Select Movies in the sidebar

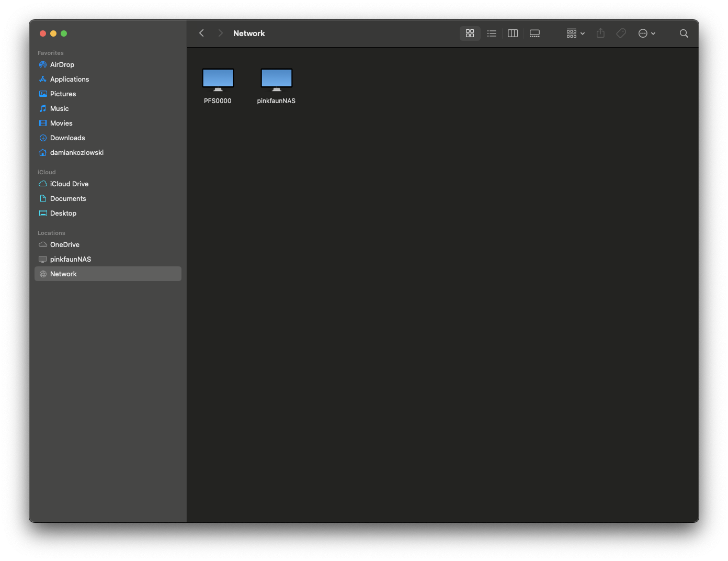click(x=108, y=123)
